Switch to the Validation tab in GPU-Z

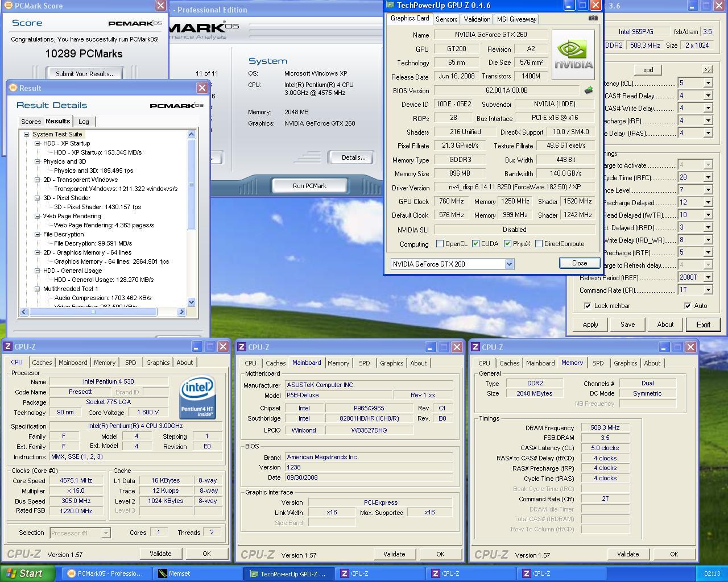point(477,19)
